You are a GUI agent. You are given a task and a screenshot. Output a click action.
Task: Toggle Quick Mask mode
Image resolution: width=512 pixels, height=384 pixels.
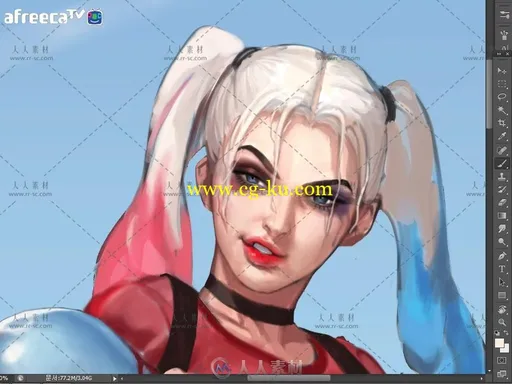tap(502, 360)
